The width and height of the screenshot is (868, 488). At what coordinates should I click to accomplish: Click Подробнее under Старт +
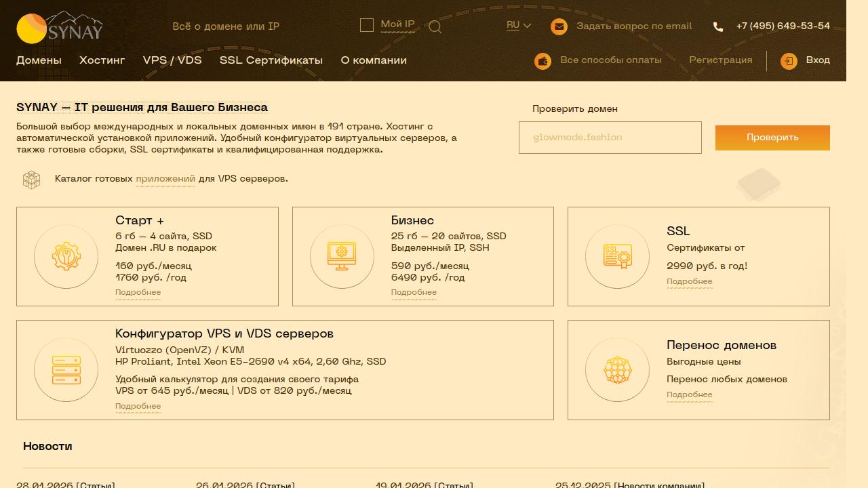138,293
